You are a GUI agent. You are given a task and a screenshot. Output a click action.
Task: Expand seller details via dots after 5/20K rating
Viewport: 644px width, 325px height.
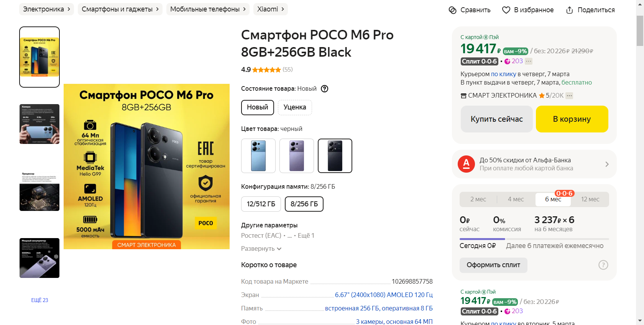click(x=569, y=95)
